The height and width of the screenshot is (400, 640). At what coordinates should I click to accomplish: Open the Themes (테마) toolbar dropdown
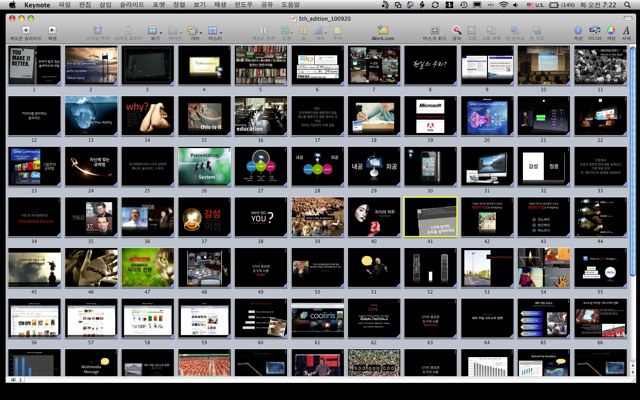[x=194, y=31]
